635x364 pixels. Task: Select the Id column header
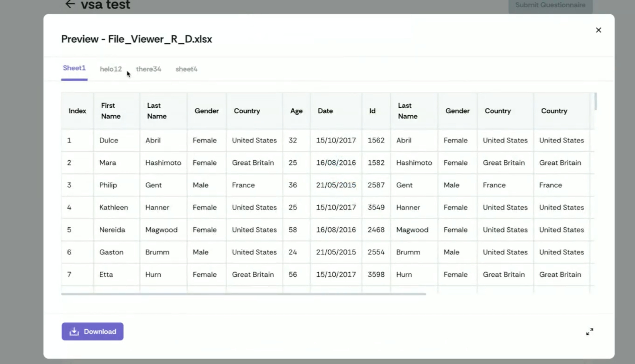click(376, 111)
